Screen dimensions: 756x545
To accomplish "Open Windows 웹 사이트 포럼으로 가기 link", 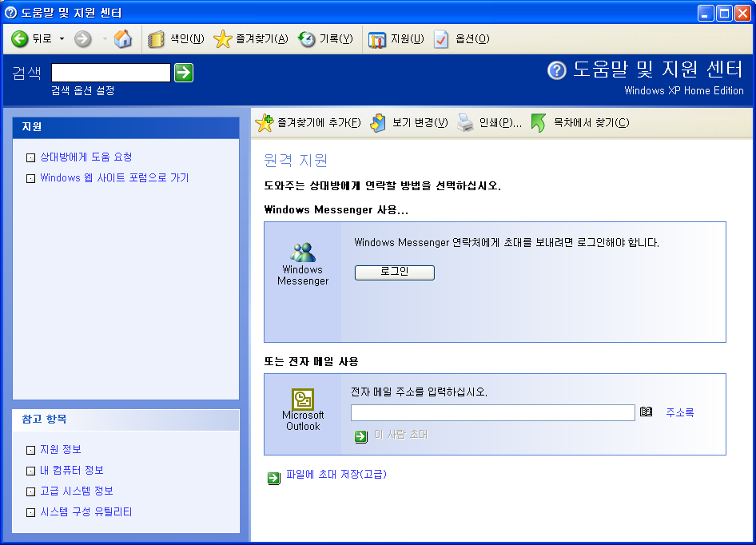I will coord(114,177).
